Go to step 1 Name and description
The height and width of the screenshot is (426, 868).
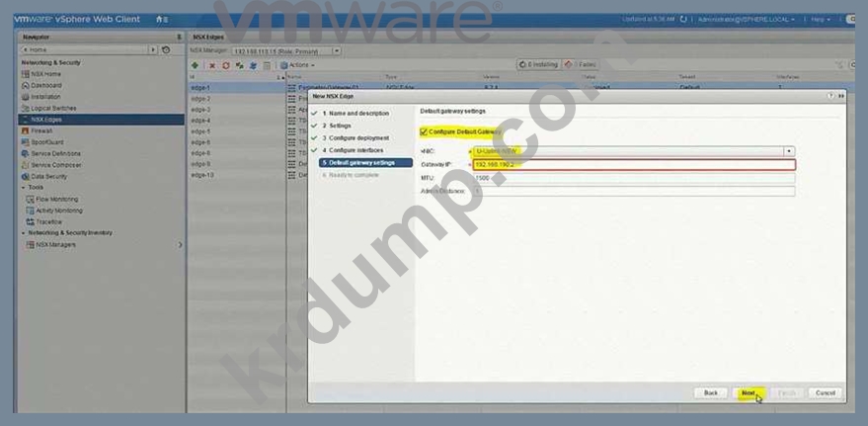[355, 113]
